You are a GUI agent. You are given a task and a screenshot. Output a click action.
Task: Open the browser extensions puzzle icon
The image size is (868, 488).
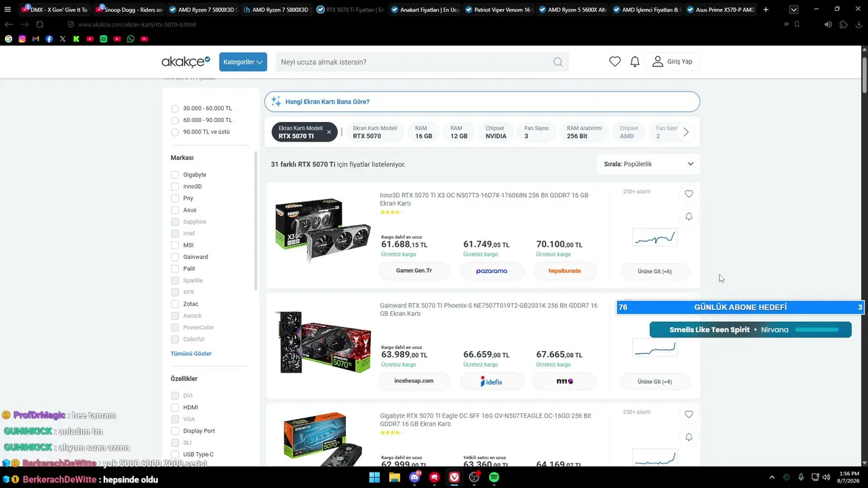click(843, 24)
